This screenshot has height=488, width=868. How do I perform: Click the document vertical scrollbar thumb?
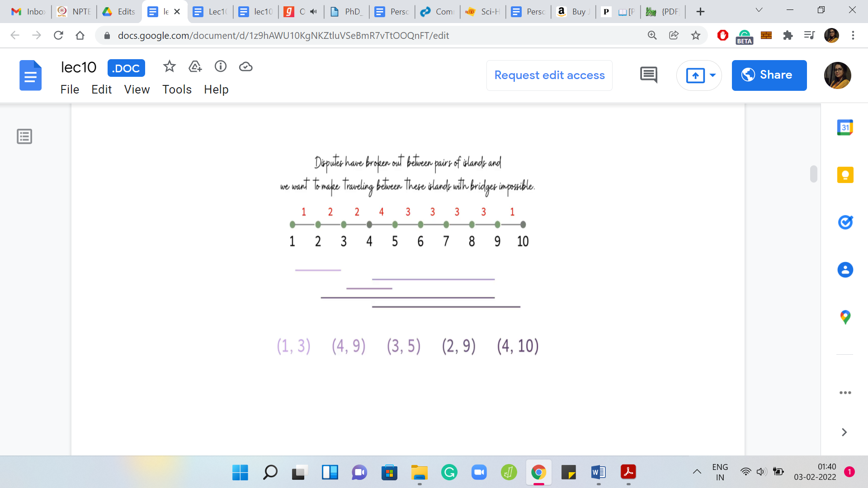tap(814, 174)
